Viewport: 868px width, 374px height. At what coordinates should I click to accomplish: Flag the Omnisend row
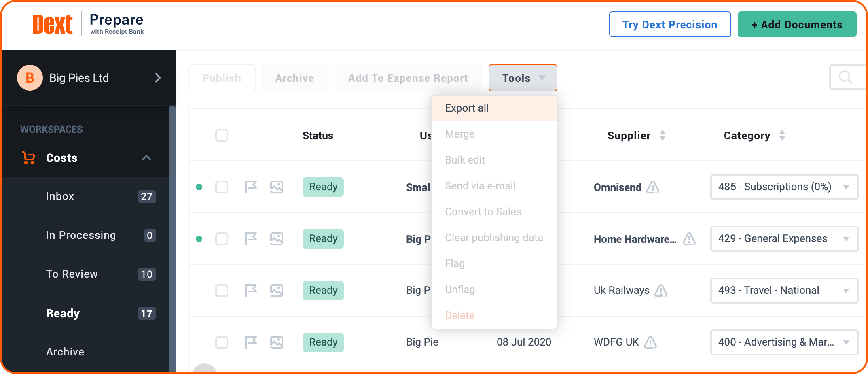[251, 187]
